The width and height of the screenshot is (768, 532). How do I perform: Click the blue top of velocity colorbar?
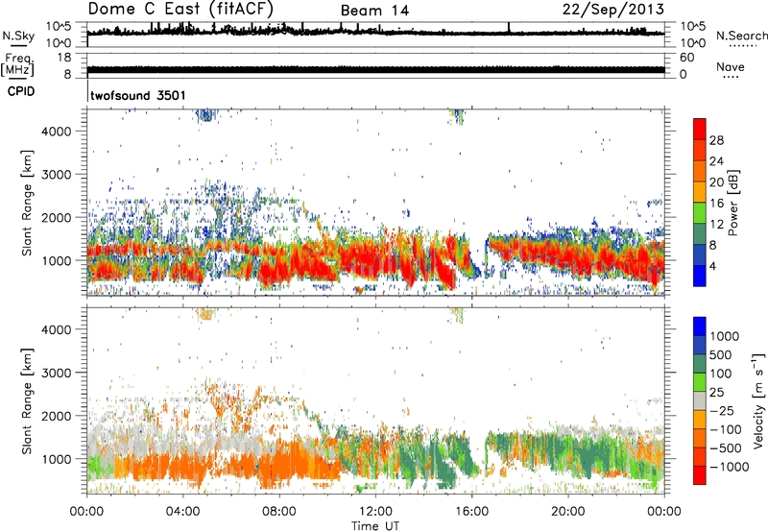click(x=700, y=326)
